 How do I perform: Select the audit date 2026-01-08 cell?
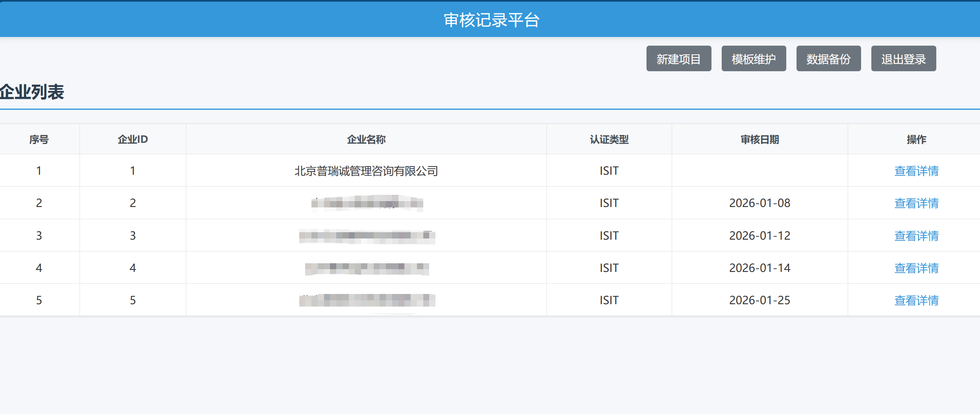[760, 203]
